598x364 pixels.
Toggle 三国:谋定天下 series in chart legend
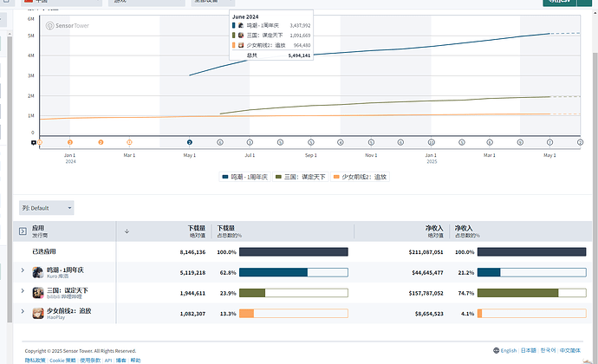[301, 177]
